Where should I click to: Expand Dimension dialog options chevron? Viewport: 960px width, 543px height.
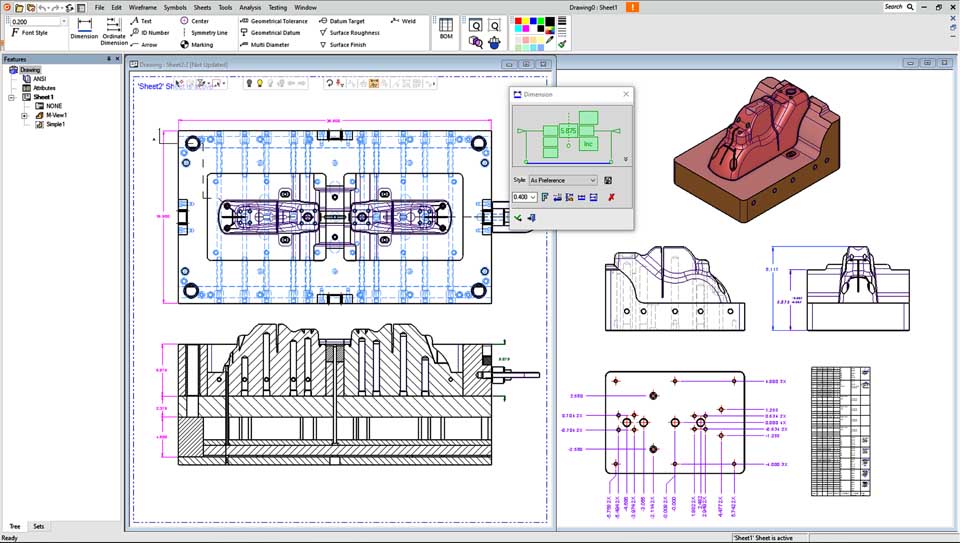(626, 159)
